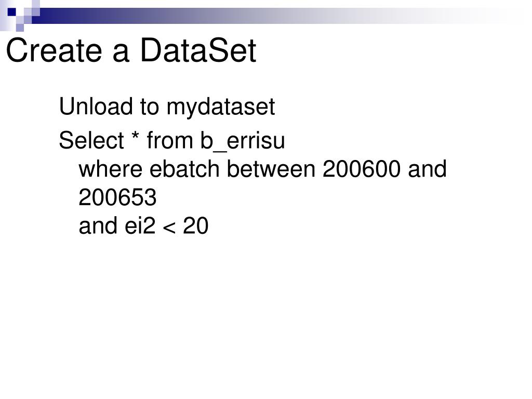Click the word 'DataSet' in the title
The image size is (532, 399).
198,51
